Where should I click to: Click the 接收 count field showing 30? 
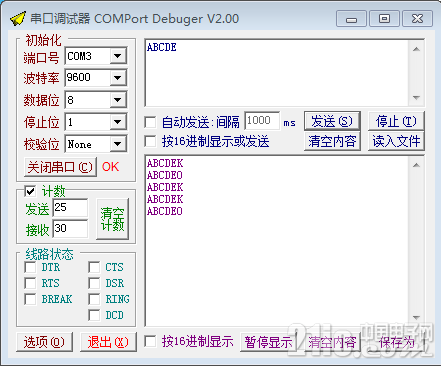click(x=70, y=229)
